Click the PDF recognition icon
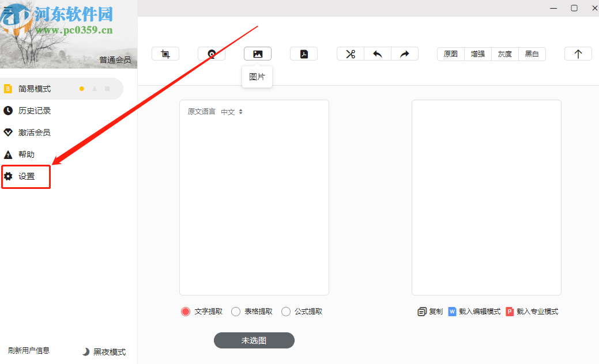This screenshot has height=364, width=599. pyautogui.click(x=303, y=53)
